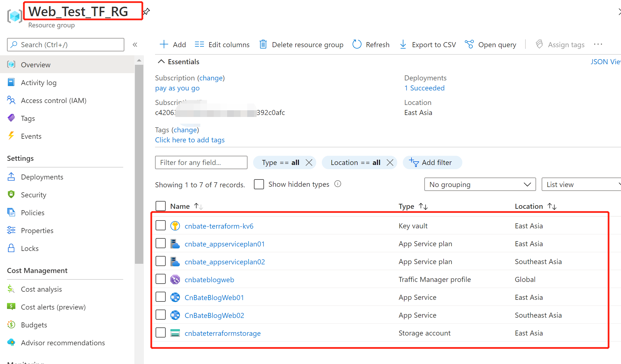Refresh the resource list
The image size is (621, 364).
pyautogui.click(x=371, y=45)
